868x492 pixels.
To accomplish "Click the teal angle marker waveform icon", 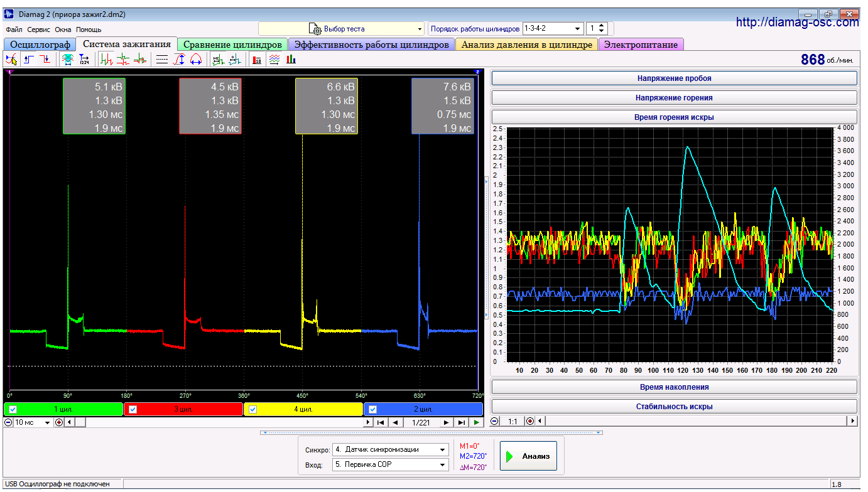I will tap(234, 60).
